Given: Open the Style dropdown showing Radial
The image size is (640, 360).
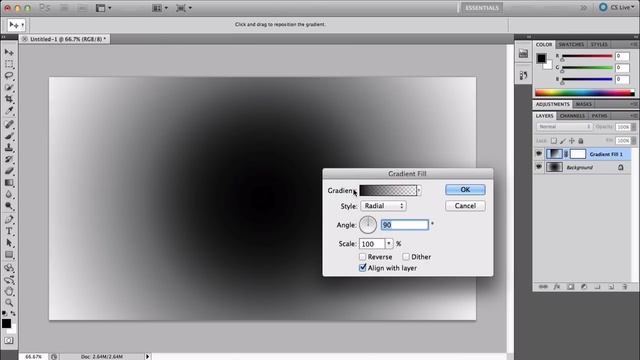Looking at the screenshot, I should [x=383, y=206].
